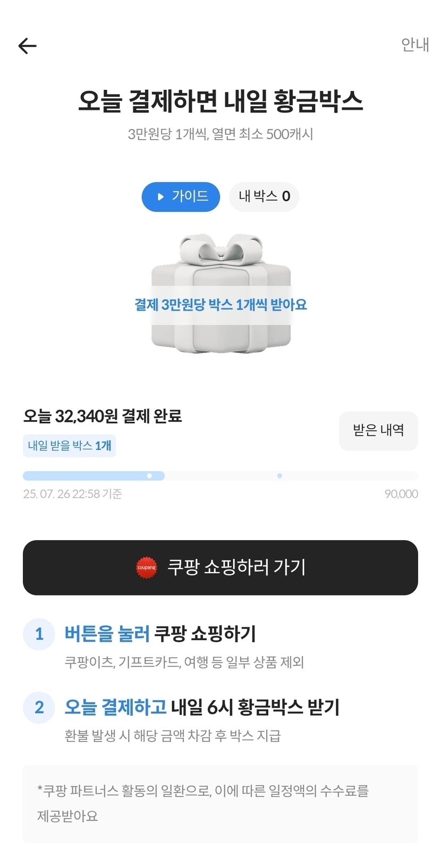Select the 오늘 결제하고 내일 6시 황금박스 받기 heading

202,707
